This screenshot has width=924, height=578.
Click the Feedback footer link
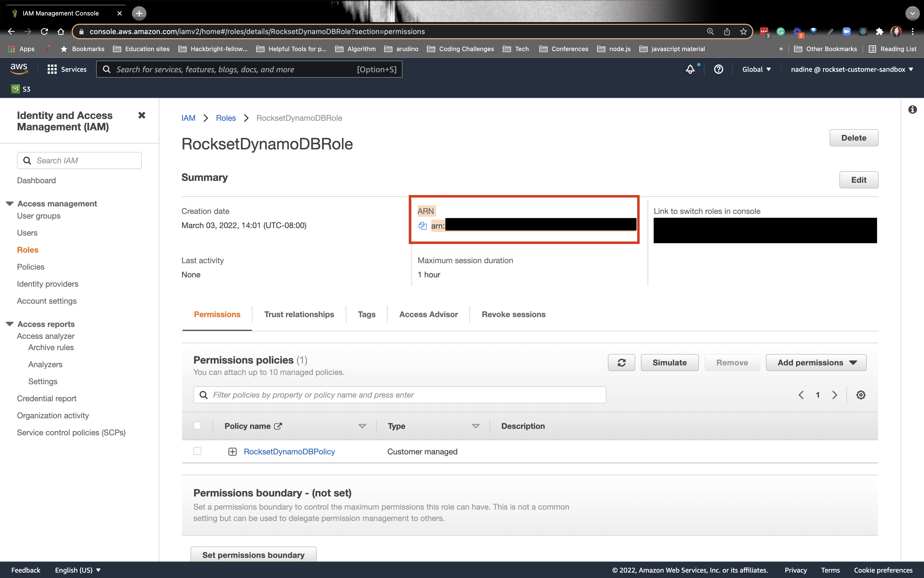coord(26,570)
